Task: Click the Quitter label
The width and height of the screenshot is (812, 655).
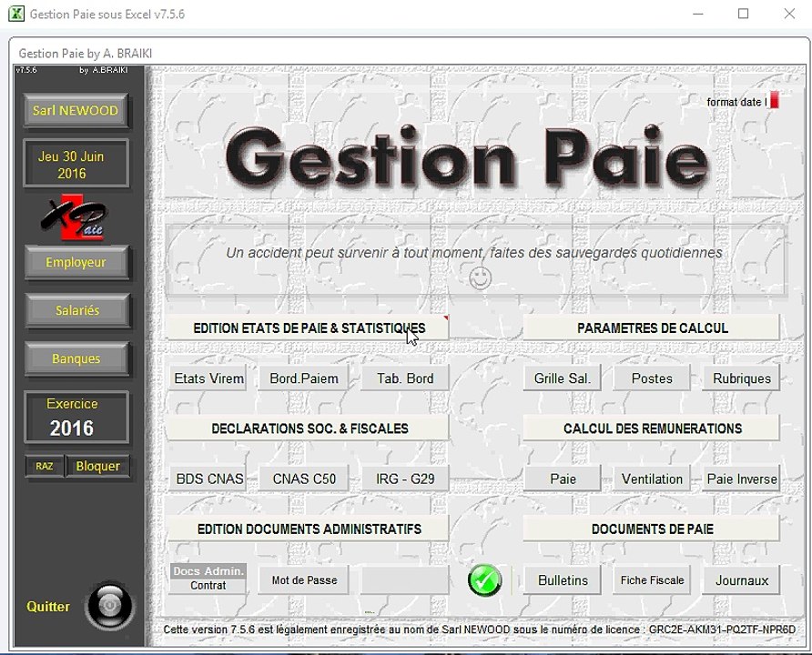Action: [48, 607]
